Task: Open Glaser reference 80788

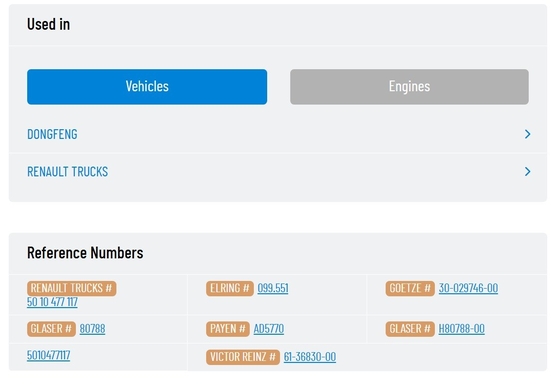Action: (92, 329)
